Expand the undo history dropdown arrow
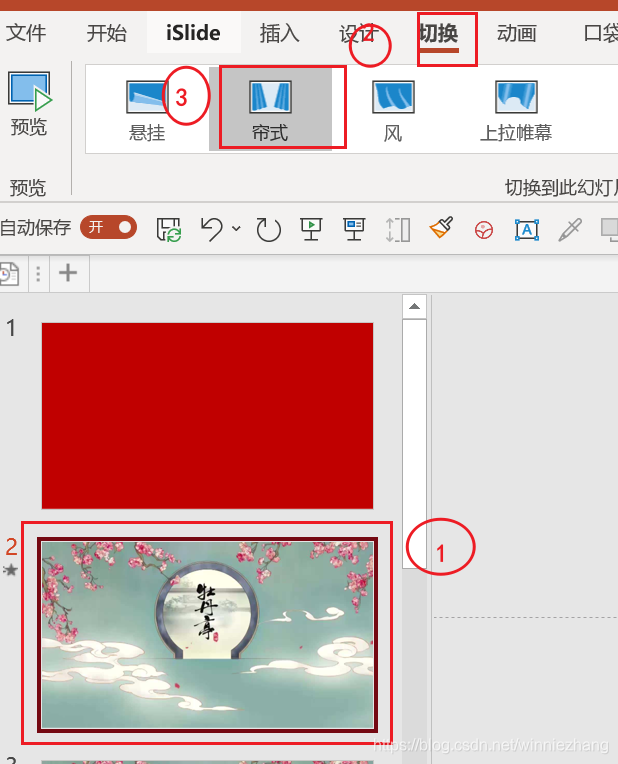 point(236,228)
